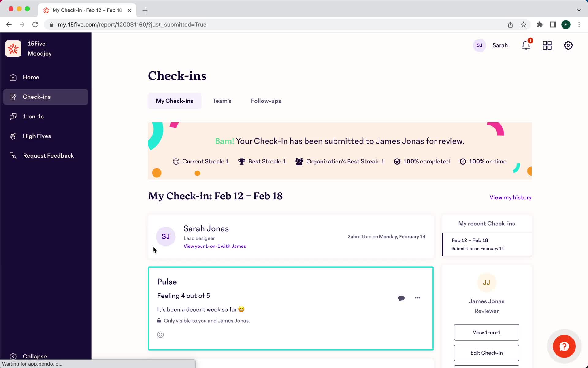The height and width of the screenshot is (368, 588).
Task: Select High Fives sidebar icon
Action: 13,136
